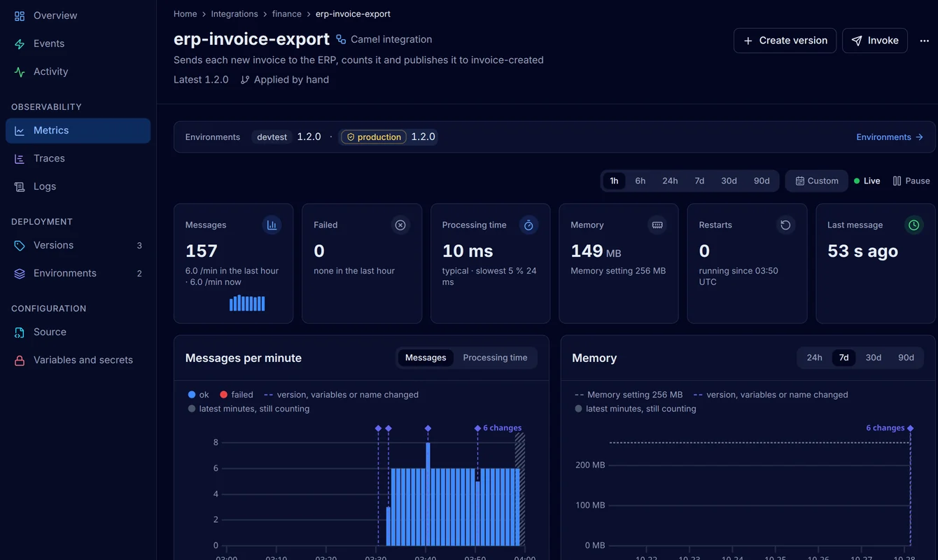
Task: Select 30d in Memory chart
Action: [873, 358]
